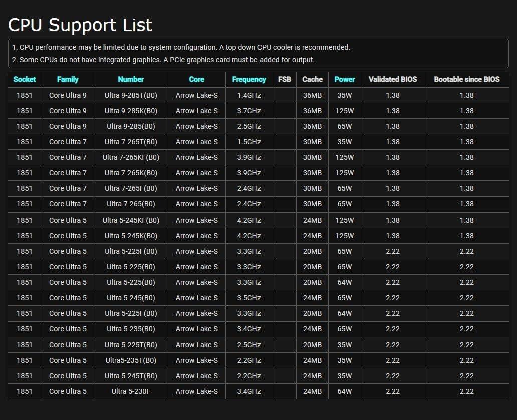
Task: Click the Family column header
Action: point(68,79)
